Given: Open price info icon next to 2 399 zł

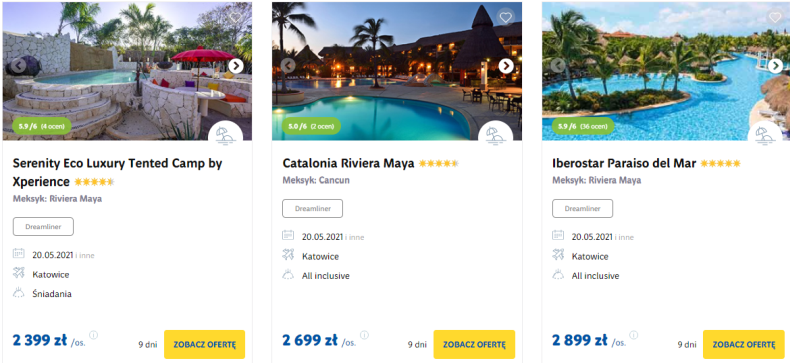Looking at the screenshot, I should 94,335.
